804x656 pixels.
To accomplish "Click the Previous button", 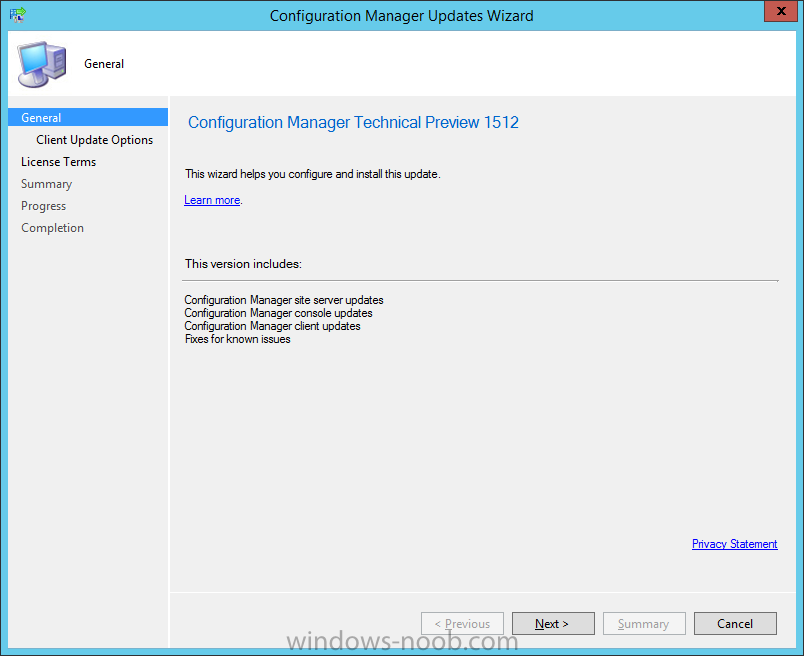I will pyautogui.click(x=463, y=624).
